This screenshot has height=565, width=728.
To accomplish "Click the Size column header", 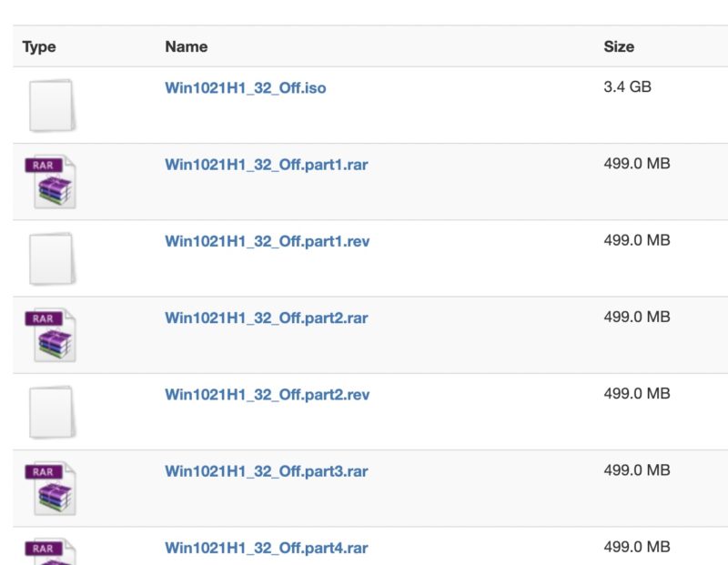I will pyautogui.click(x=619, y=46).
